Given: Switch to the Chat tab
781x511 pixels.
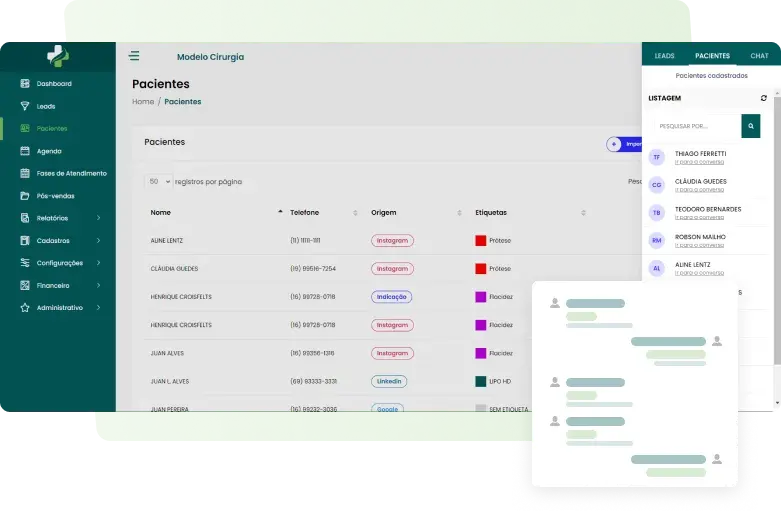Looking at the screenshot, I should pos(759,56).
